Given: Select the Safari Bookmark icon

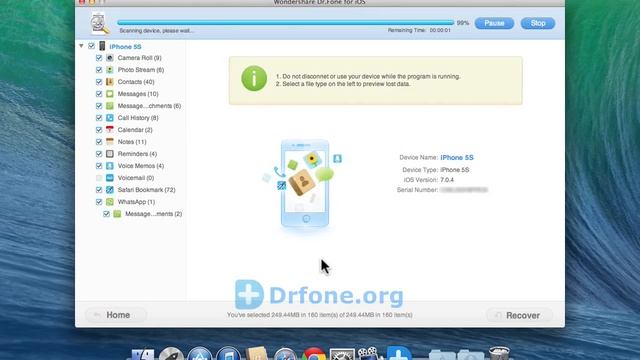Looking at the screenshot, I should click(x=110, y=190).
